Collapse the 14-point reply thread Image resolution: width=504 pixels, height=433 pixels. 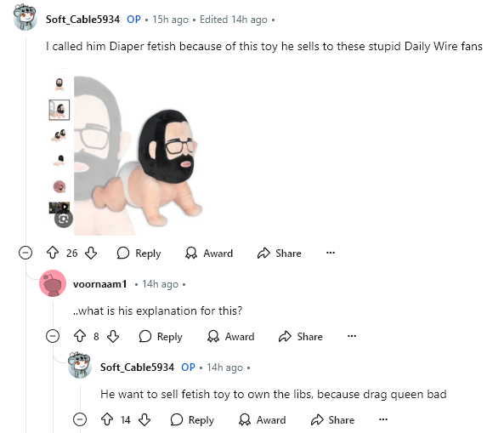click(80, 419)
